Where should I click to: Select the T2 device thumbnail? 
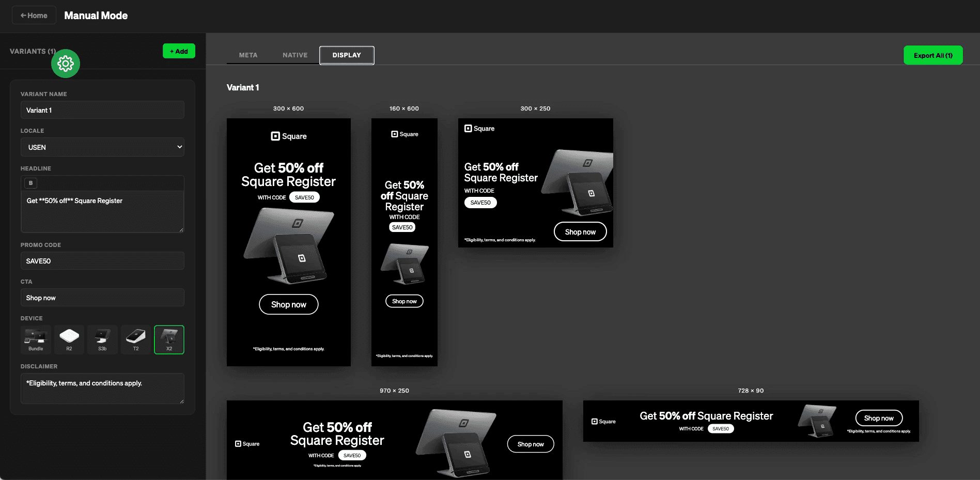pyautogui.click(x=136, y=339)
